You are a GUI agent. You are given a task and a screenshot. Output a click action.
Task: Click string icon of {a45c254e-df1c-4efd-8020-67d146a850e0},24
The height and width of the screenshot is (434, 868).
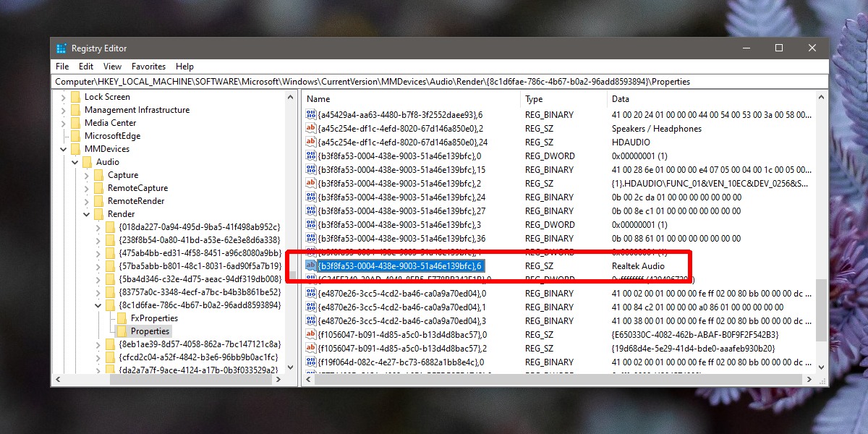pyautogui.click(x=311, y=142)
